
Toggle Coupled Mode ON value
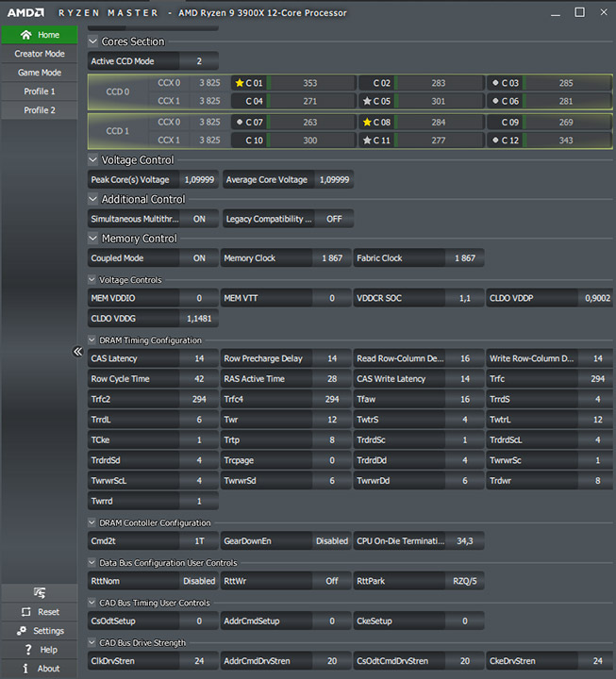click(x=199, y=258)
